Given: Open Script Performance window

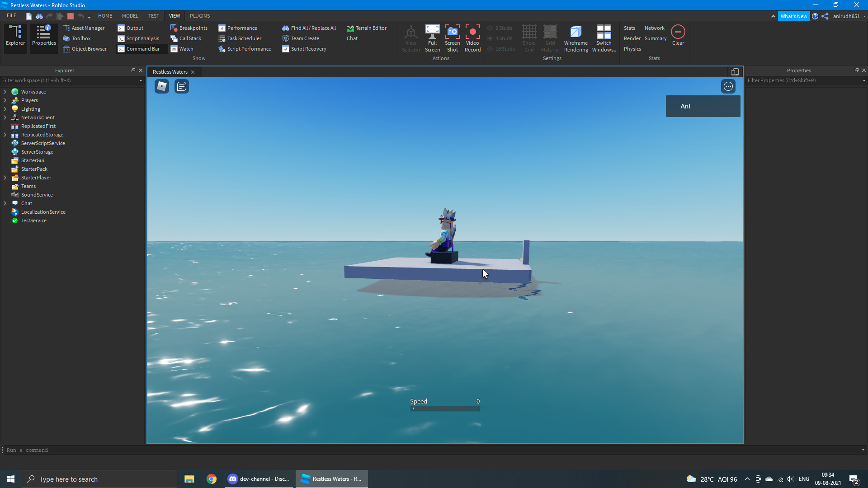Looking at the screenshot, I should click(245, 49).
